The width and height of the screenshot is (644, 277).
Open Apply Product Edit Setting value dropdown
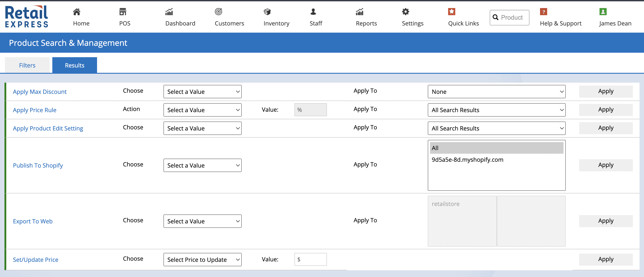pos(203,128)
